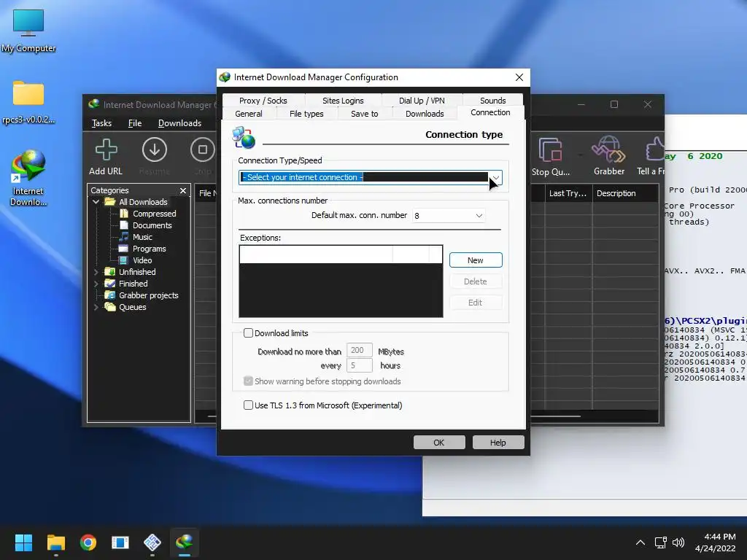Enable the Download limits checkbox
The width and height of the screenshot is (747, 560).
point(248,332)
